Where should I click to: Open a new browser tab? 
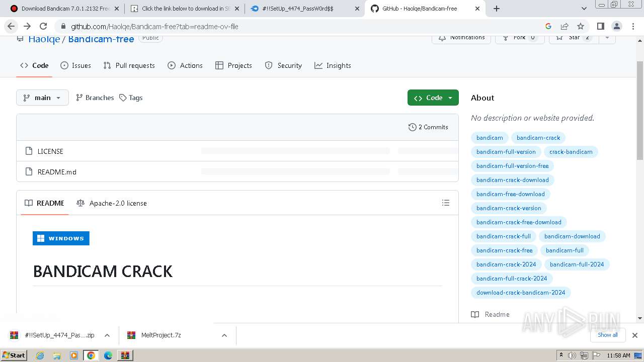pos(497,9)
